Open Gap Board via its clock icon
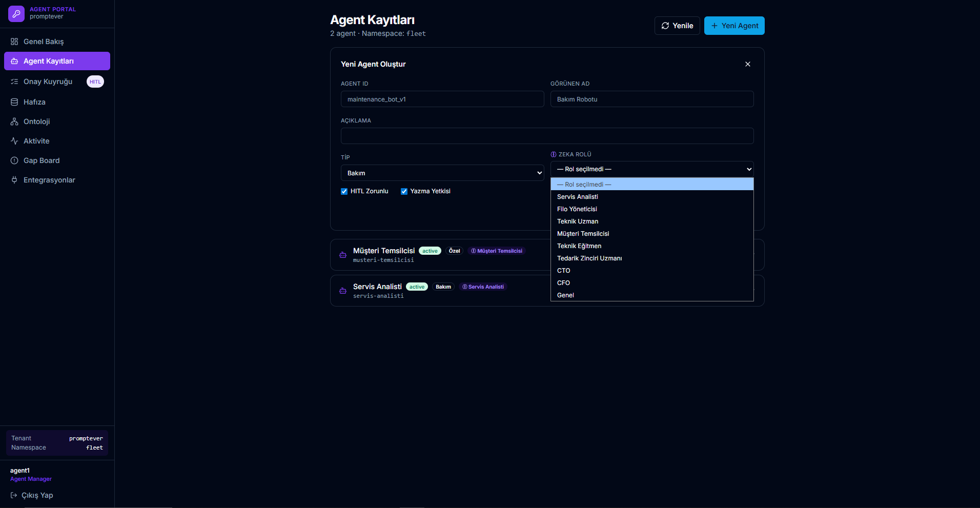Image resolution: width=980 pixels, height=508 pixels. point(14,160)
